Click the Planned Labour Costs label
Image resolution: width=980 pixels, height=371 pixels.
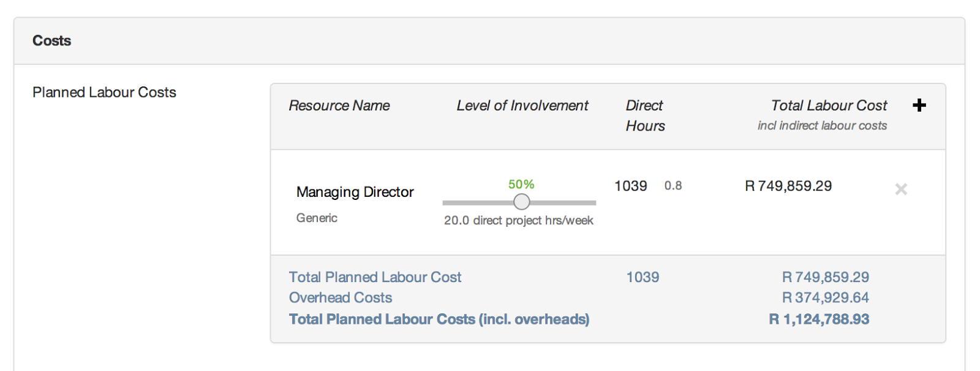coord(104,92)
